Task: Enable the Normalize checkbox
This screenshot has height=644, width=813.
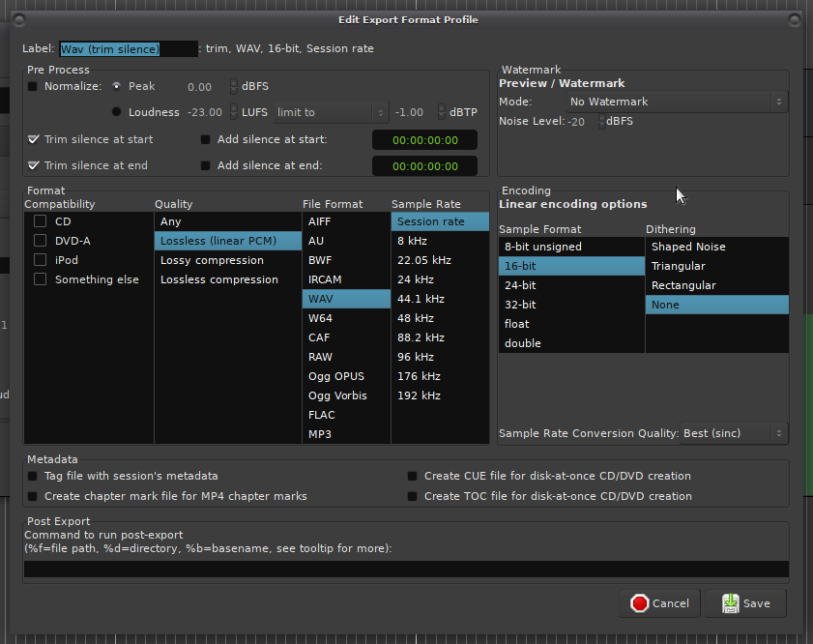Action: click(x=33, y=86)
